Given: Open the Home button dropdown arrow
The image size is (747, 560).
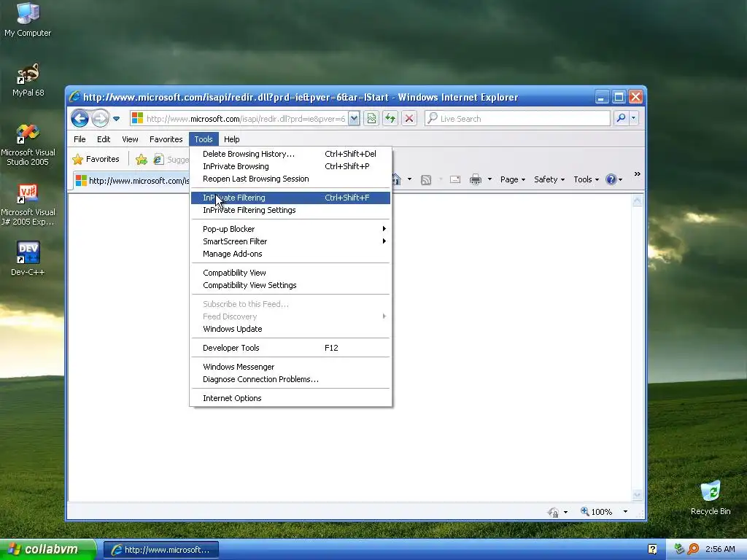Looking at the screenshot, I should (x=409, y=179).
